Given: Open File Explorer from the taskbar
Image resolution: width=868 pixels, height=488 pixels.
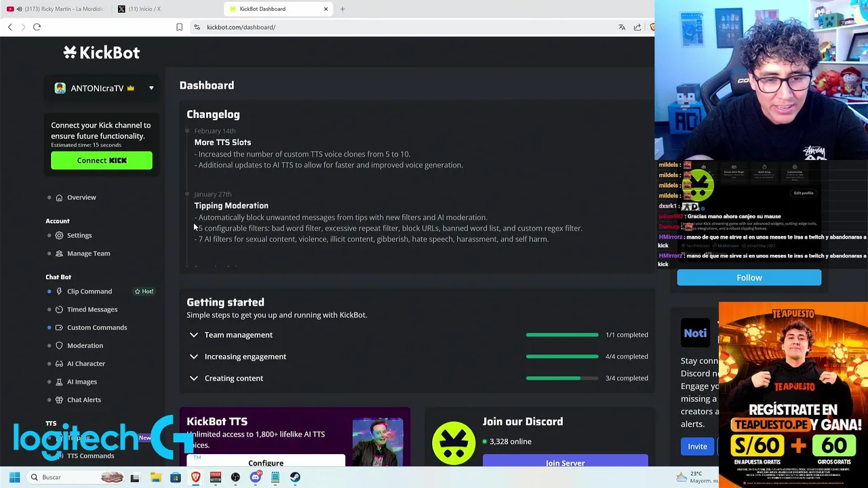Looking at the screenshot, I should [155, 477].
